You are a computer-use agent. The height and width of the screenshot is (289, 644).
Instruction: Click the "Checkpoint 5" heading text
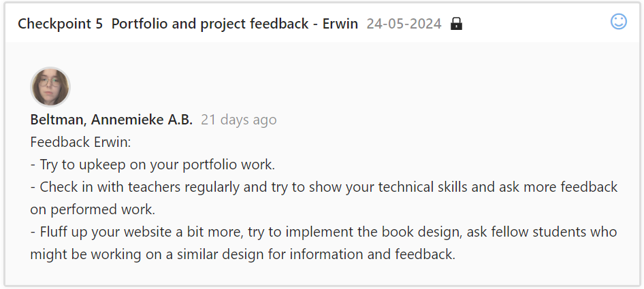(x=60, y=24)
